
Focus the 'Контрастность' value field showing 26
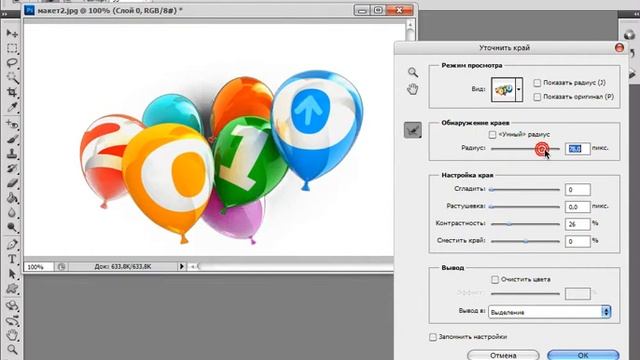click(x=578, y=224)
